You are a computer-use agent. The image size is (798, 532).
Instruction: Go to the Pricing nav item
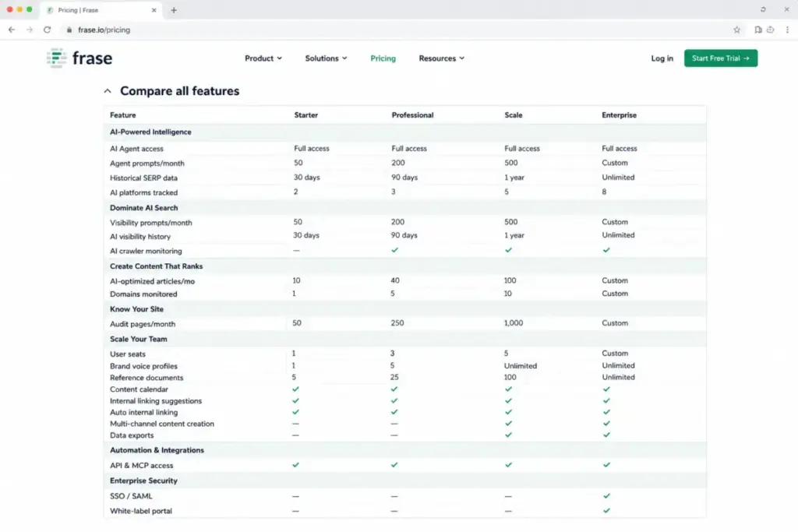click(383, 58)
